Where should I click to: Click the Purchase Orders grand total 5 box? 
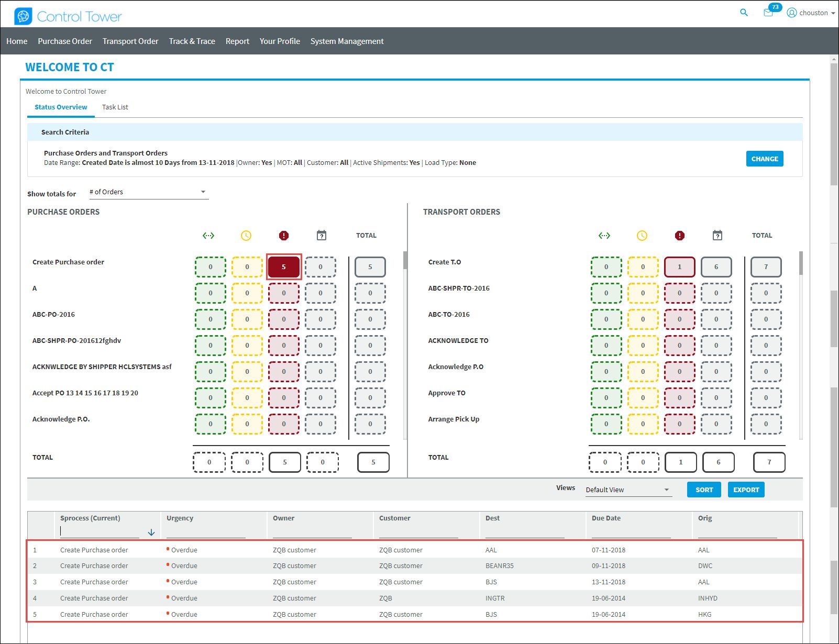click(373, 462)
